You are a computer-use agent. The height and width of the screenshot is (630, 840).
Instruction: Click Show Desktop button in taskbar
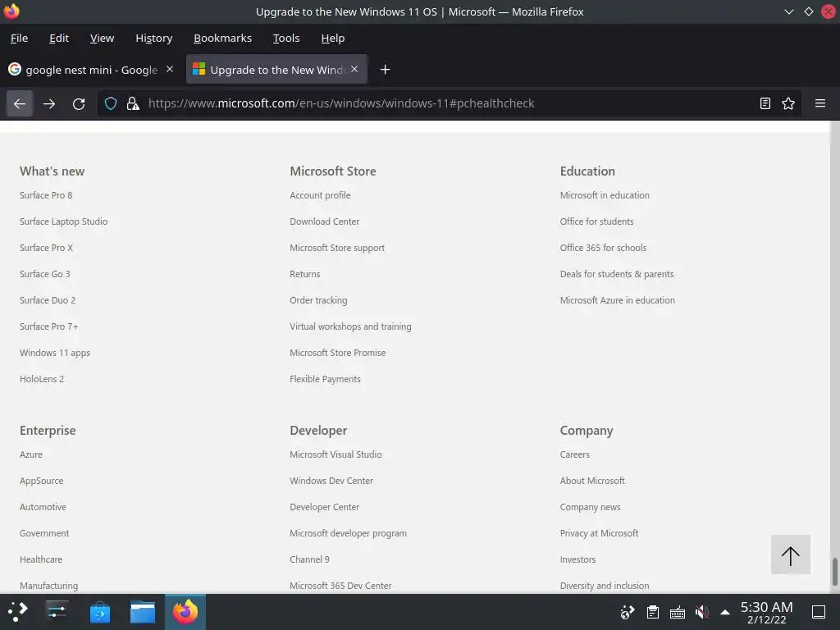click(819, 612)
